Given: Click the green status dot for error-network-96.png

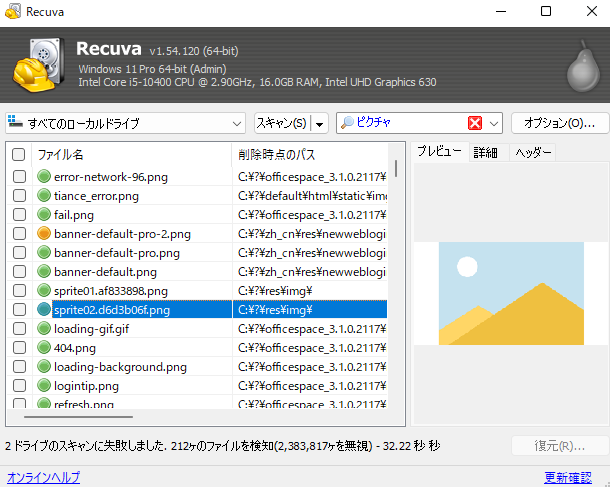Looking at the screenshot, I should click(x=44, y=177).
